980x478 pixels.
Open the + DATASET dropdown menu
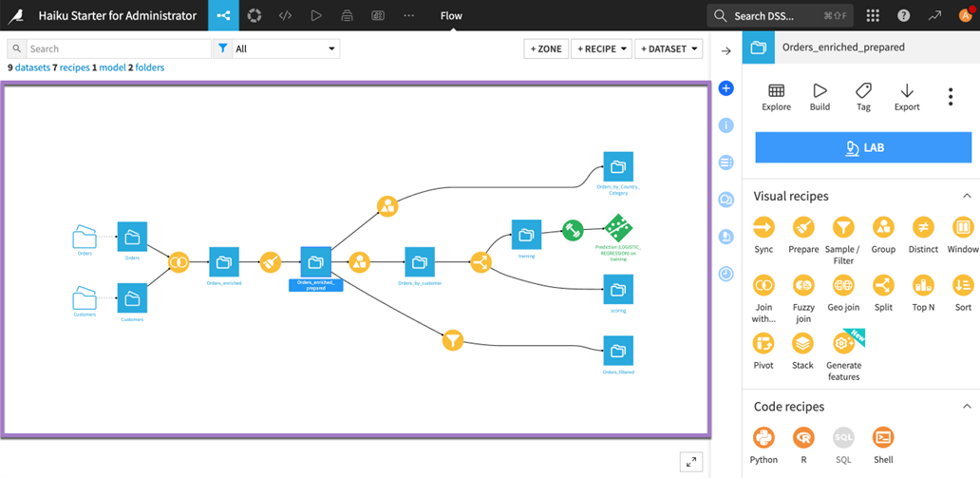pyautogui.click(x=669, y=48)
